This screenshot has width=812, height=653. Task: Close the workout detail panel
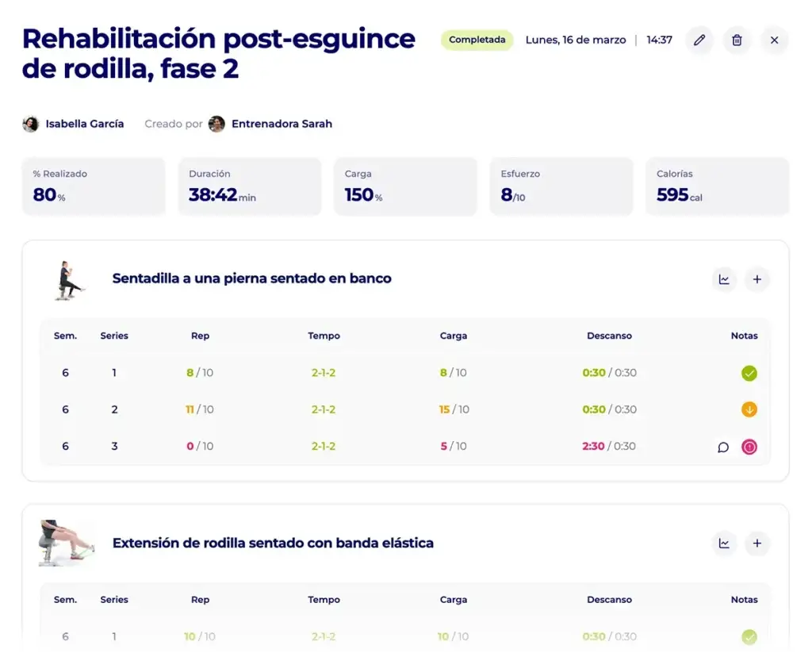[774, 40]
